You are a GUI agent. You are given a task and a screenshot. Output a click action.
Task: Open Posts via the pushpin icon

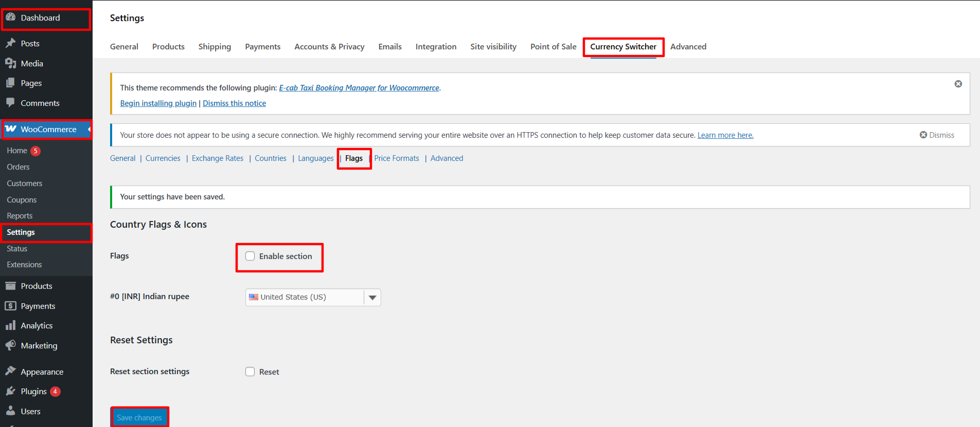coord(10,43)
